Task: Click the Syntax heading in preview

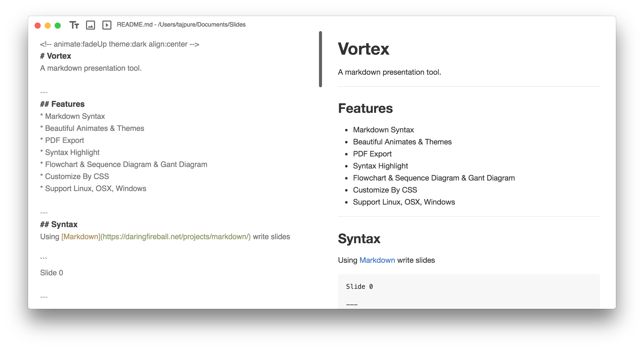Action: click(x=359, y=238)
